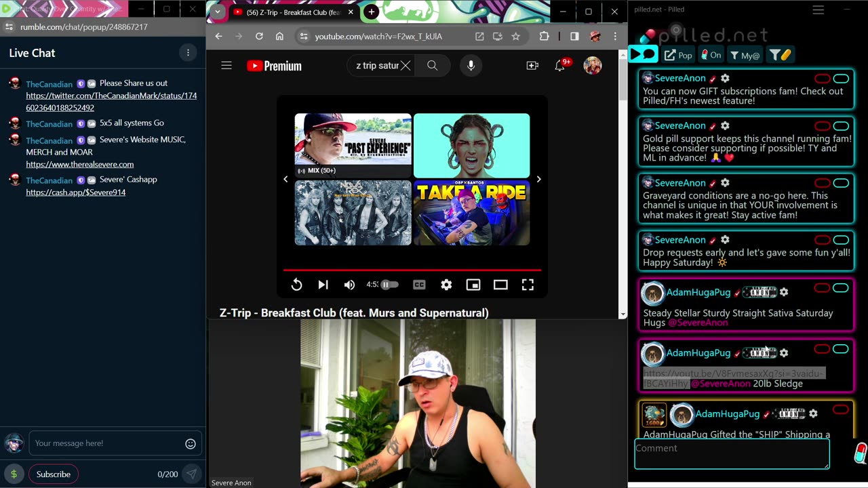Click teal pill on Graveyard conditions message

click(841, 183)
